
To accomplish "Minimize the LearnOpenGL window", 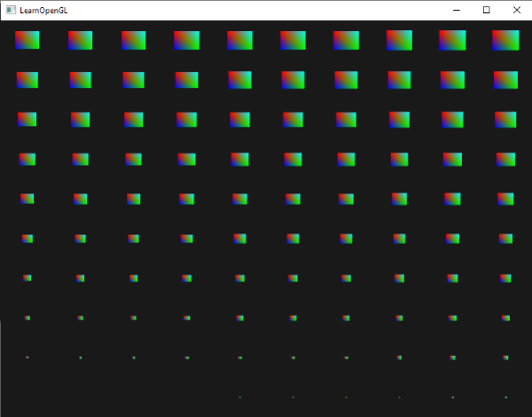I will [457, 10].
